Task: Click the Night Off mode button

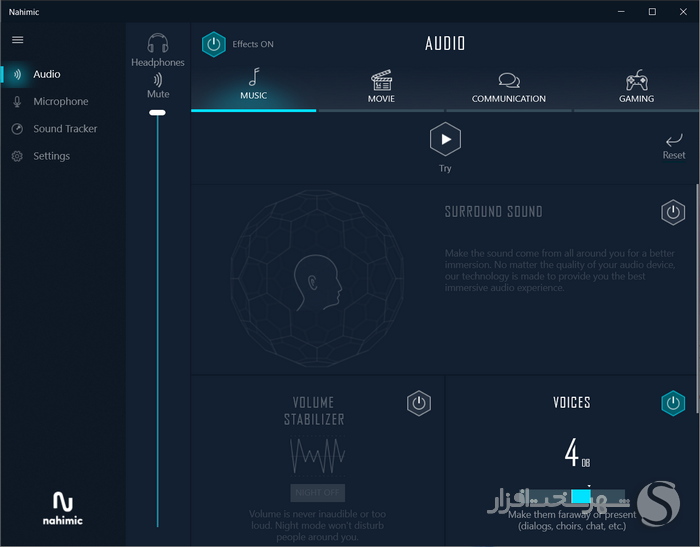Action: point(317,493)
